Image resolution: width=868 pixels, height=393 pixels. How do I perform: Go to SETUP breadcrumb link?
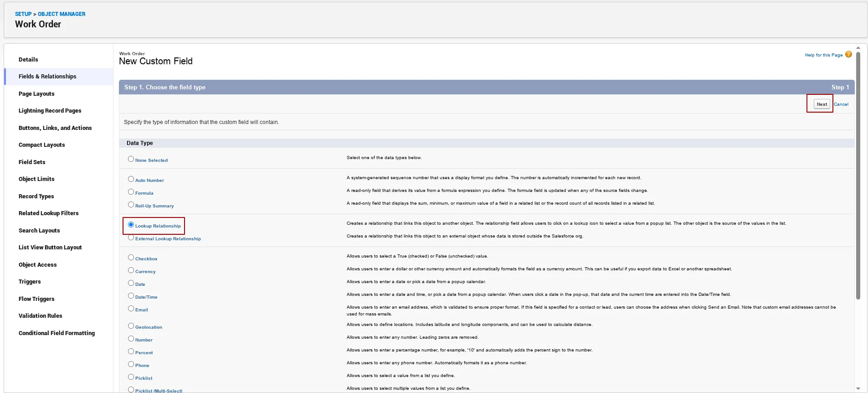pos(23,14)
